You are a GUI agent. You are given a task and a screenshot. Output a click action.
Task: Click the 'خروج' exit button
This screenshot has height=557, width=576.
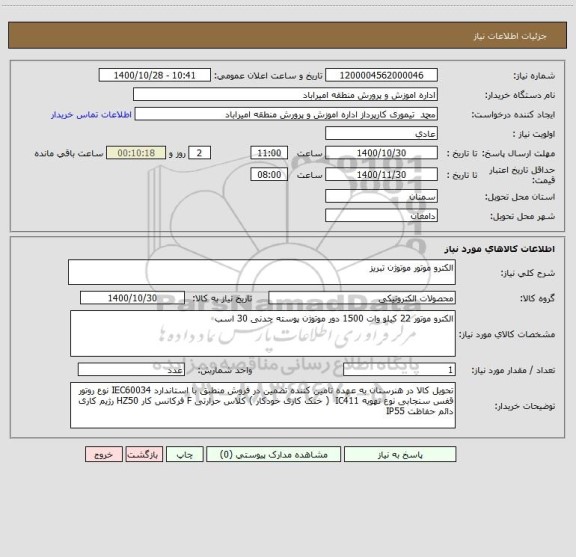(104, 454)
